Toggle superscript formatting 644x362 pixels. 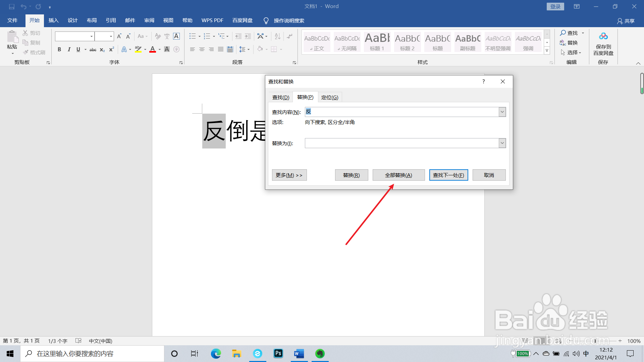coord(112,50)
